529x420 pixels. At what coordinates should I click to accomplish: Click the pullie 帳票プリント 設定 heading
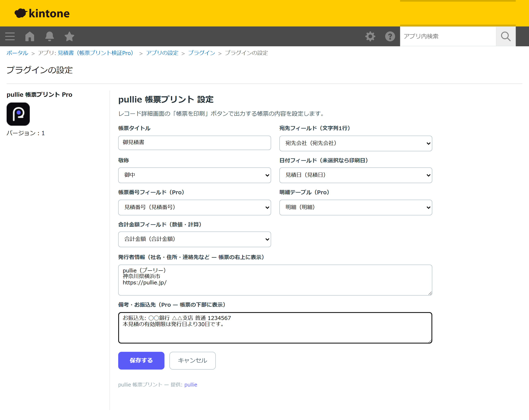pos(166,99)
